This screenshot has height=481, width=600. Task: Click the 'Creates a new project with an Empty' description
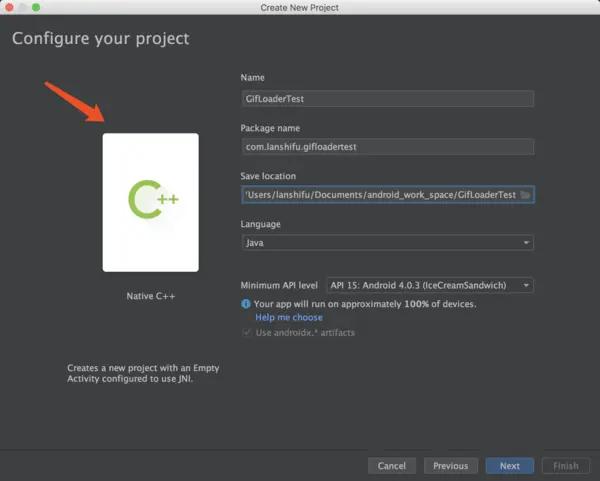143,373
